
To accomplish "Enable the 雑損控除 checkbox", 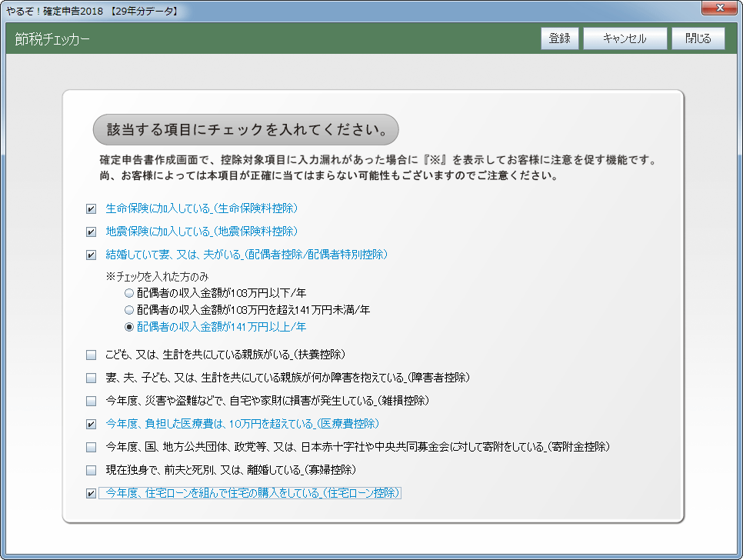I will pos(91,402).
